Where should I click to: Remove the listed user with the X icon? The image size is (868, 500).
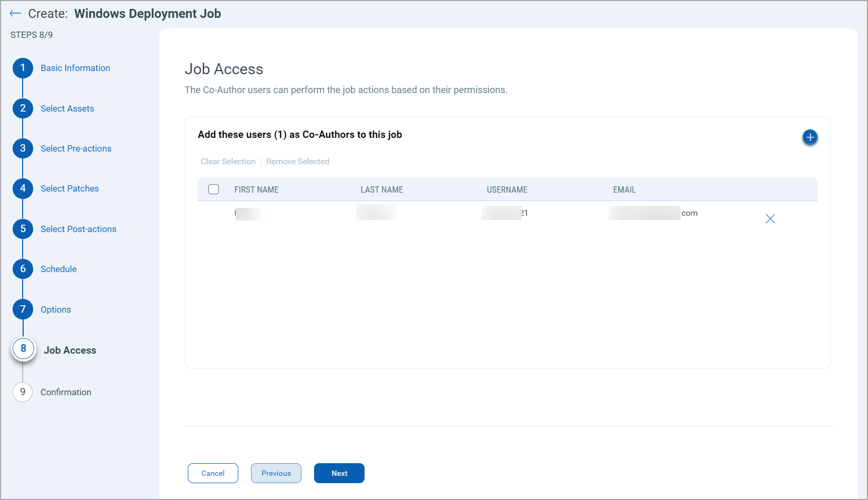[770, 218]
